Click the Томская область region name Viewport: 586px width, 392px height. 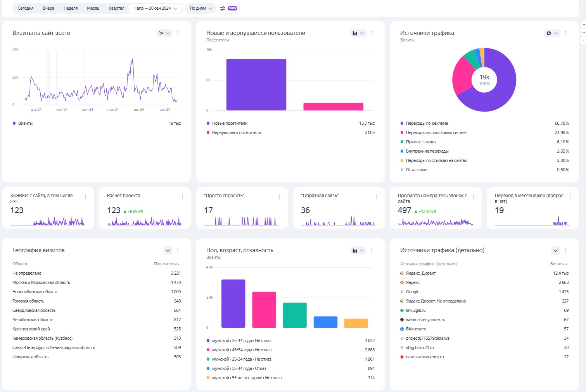pyautogui.click(x=28, y=301)
